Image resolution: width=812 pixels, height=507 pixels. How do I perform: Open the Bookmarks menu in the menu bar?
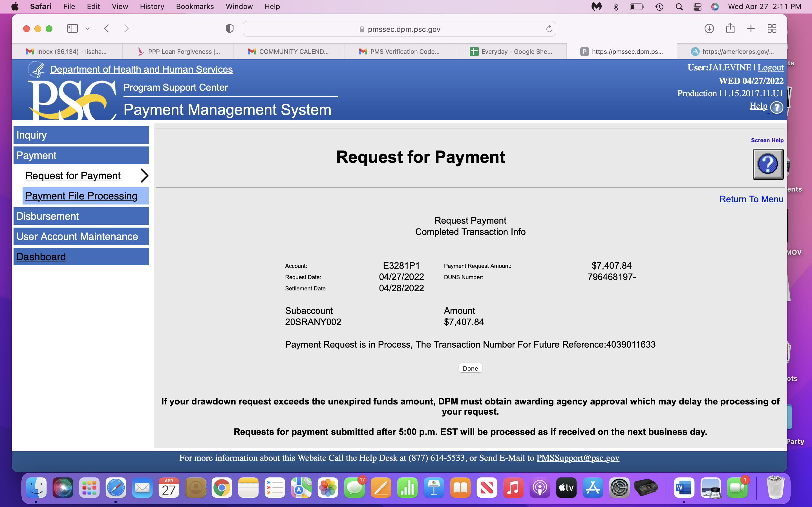point(195,6)
